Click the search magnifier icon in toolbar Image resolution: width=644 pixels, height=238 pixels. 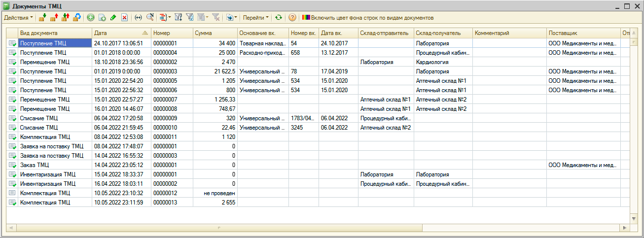click(149, 18)
